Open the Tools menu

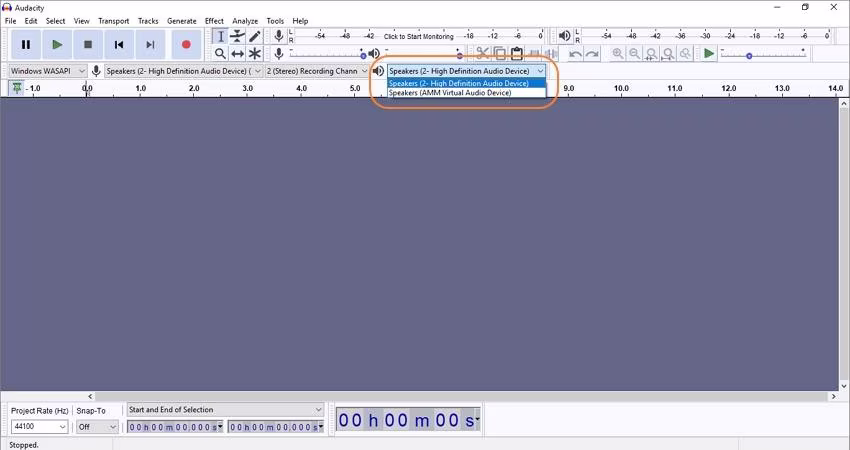tap(275, 21)
